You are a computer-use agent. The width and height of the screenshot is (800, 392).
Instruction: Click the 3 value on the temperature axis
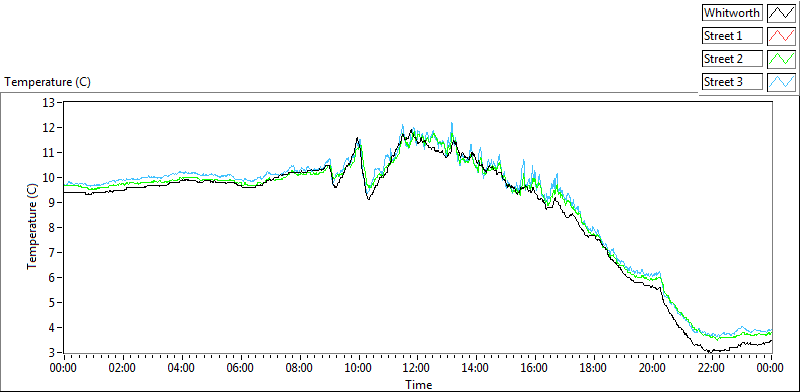51,353
